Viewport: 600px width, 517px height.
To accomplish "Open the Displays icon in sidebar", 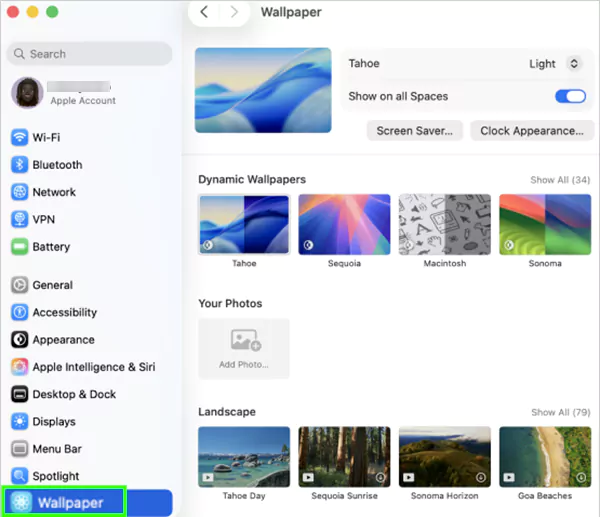I will tap(19, 422).
